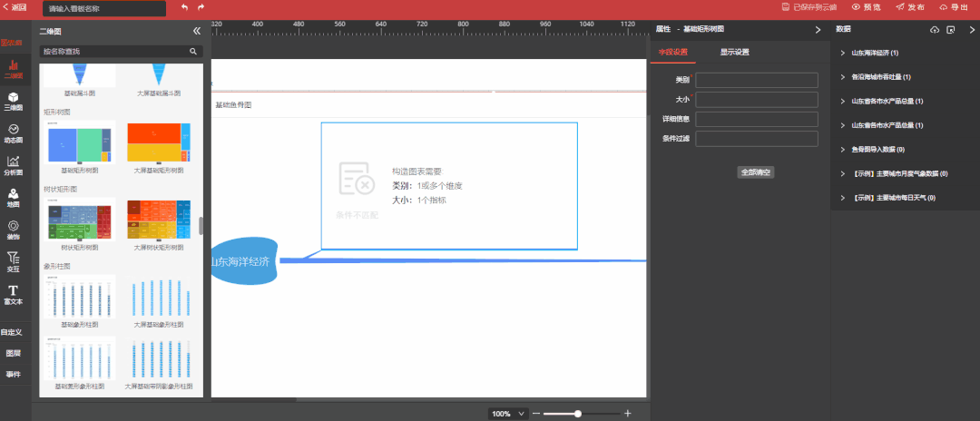The width and height of the screenshot is (980, 421).
Task: Select the 分析图 sidebar icon
Action: pos(14,165)
